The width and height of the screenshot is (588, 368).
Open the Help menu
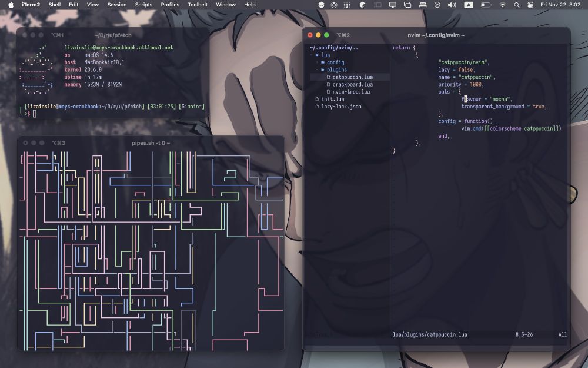(x=250, y=5)
